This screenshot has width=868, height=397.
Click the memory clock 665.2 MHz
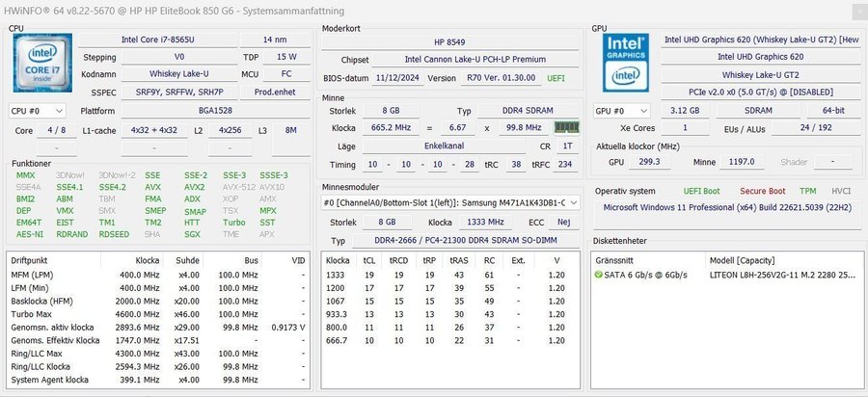point(391,128)
